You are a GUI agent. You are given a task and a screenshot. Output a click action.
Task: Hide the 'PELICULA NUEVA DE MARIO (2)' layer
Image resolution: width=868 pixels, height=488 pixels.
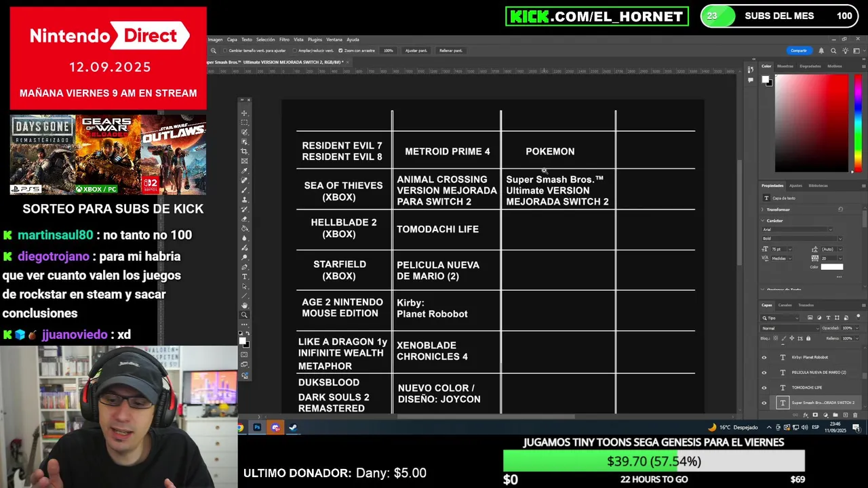(764, 373)
